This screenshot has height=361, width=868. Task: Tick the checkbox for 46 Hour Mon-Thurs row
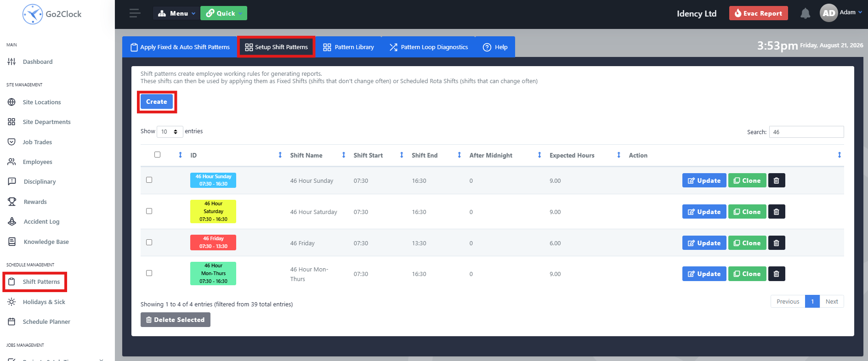149,273
